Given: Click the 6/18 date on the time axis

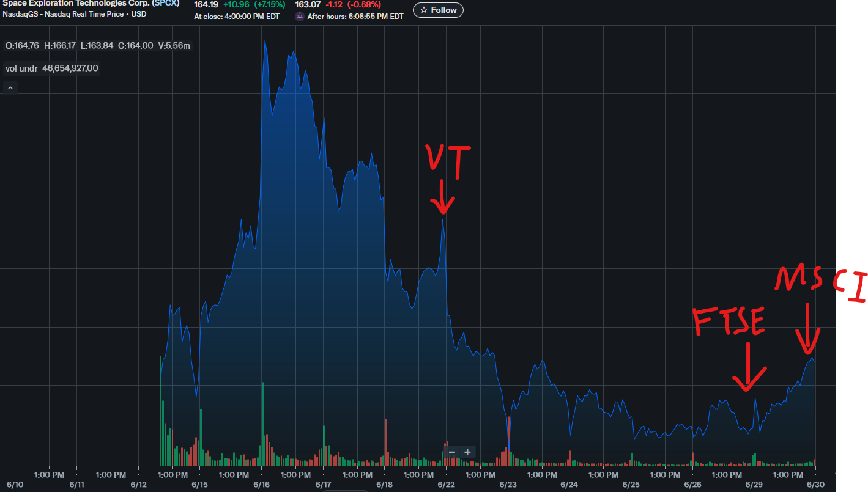Looking at the screenshot, I should (x=385, y=485).
